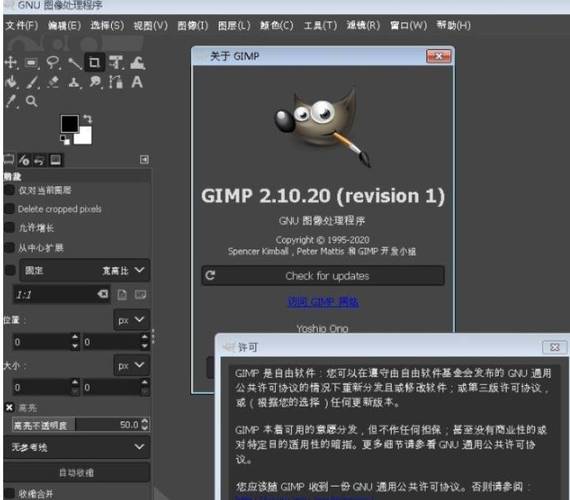Select the Text tool (A icon)
The width and height of the screenshot is (570, 500).
[137, 82]
